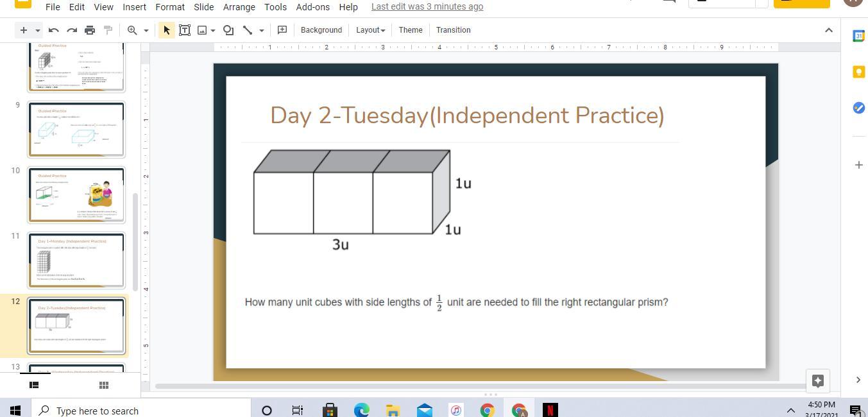Click the unit cubes question text
The height and width of the screenshot is (417, 868).
(x=456, y=302)
